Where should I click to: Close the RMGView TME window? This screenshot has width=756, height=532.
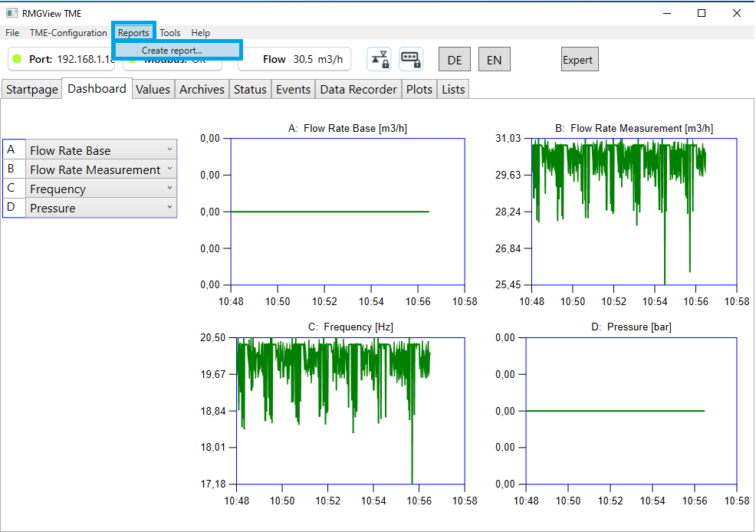(x=737, y=13)
